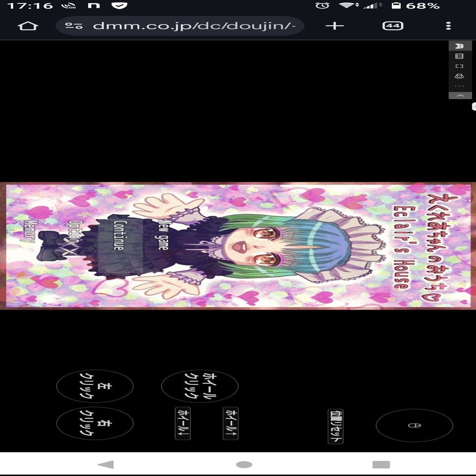Tap the browser home icon
The height and width of the screenshot is (476, 476).
(28, 26)
